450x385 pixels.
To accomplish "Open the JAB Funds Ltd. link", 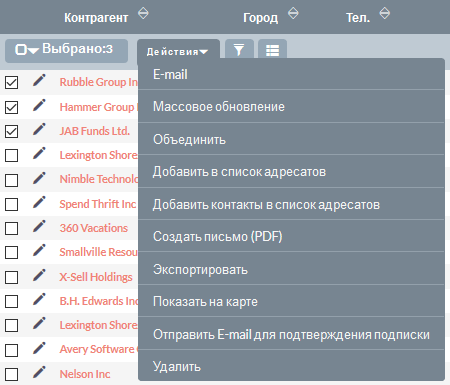I will coord(95,131).
